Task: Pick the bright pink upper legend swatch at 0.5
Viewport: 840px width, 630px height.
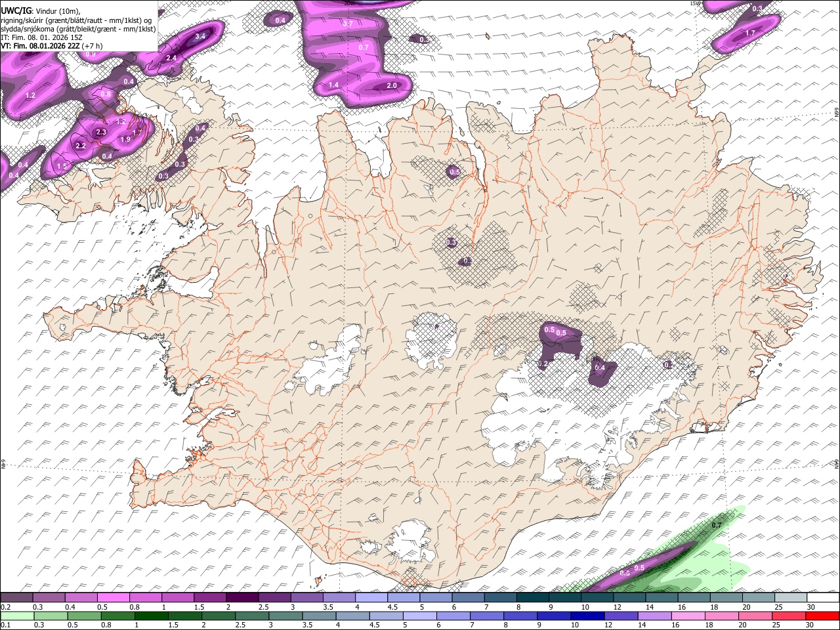Action: pyautogui.click(x=113, y=598)
